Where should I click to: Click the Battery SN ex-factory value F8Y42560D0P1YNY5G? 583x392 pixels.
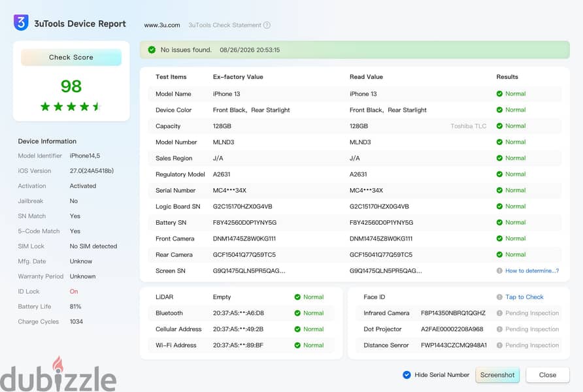point(244,223)
